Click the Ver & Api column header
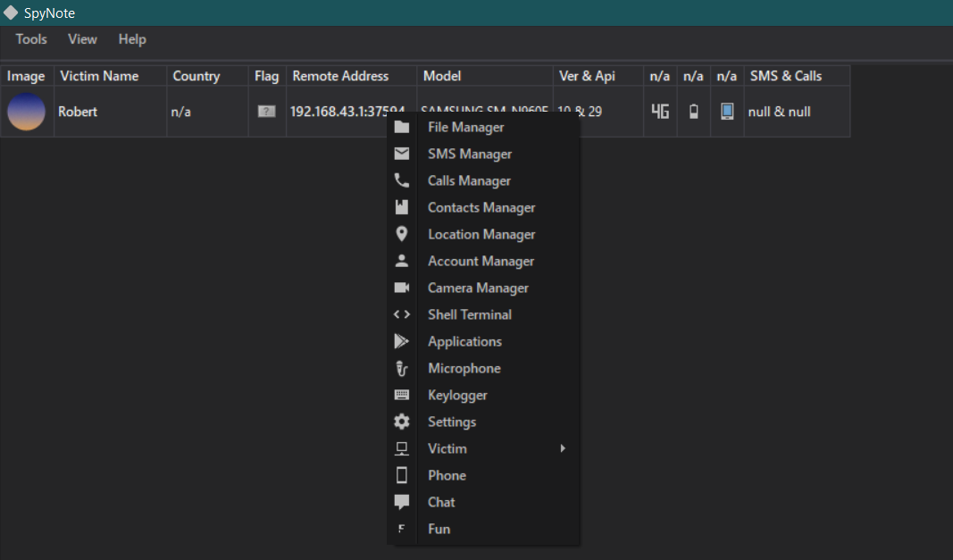953x560 pixels. coord(598,76)
